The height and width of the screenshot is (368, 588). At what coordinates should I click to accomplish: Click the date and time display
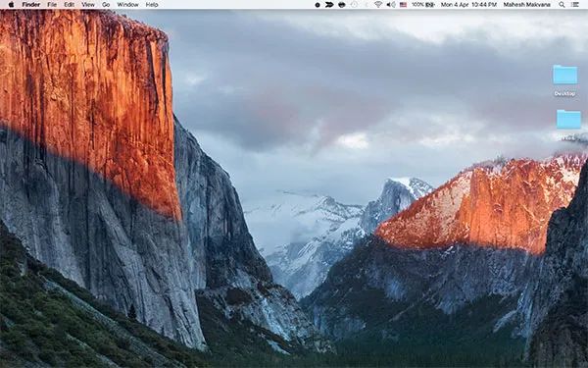pyautogui.click(x=468, y=5)
